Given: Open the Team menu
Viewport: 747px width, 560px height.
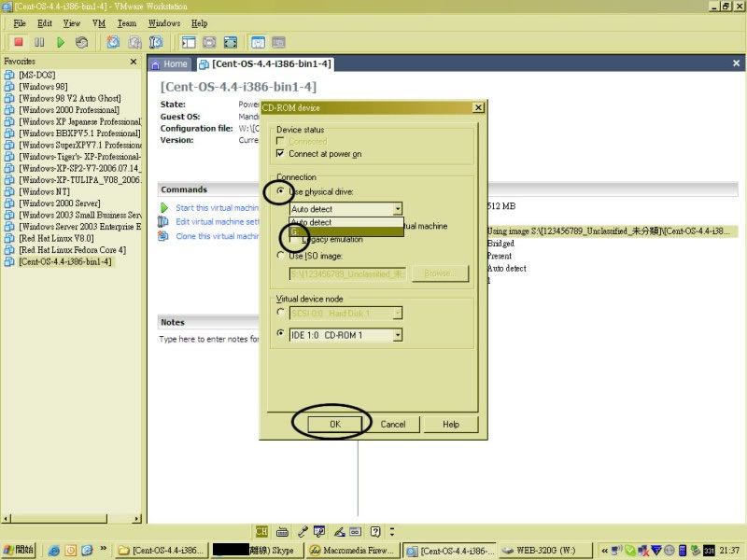Looking at the screenshot, I should click(x=127, y=23).
